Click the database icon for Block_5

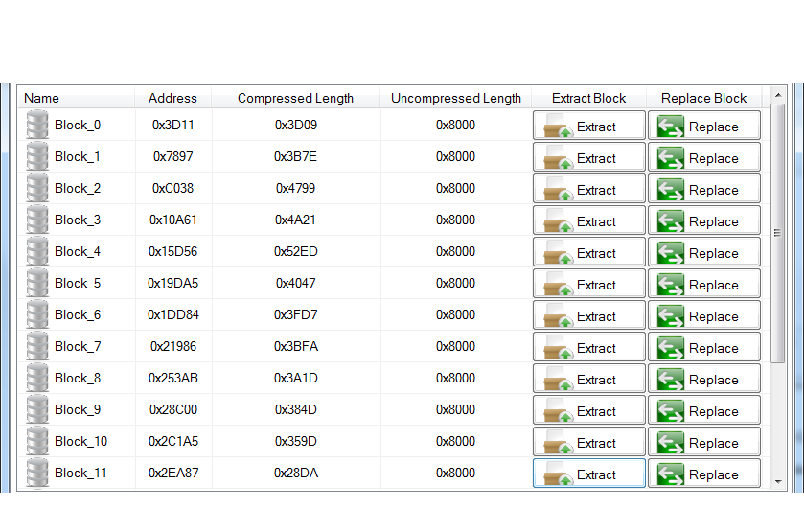coord(37,283)
